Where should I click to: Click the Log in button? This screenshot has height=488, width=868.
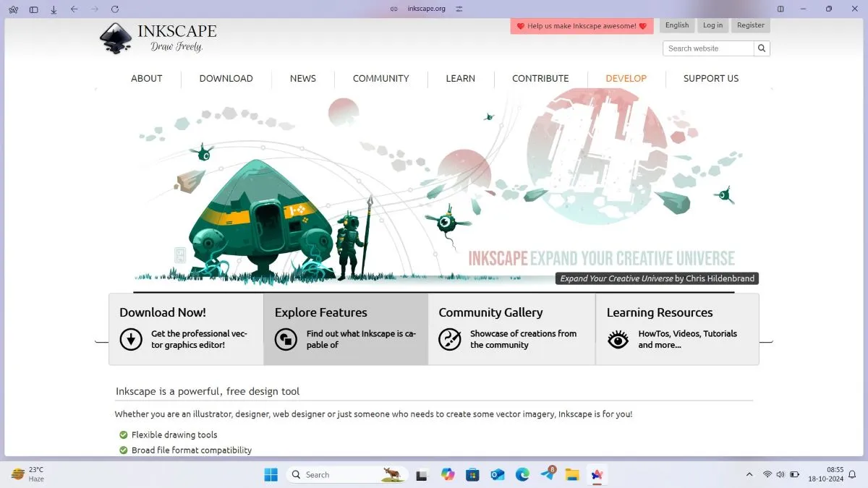tap(712, 25)
